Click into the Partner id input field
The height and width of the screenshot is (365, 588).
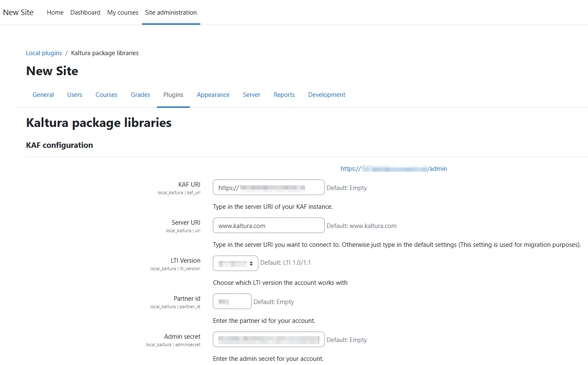tap(232, 302)
